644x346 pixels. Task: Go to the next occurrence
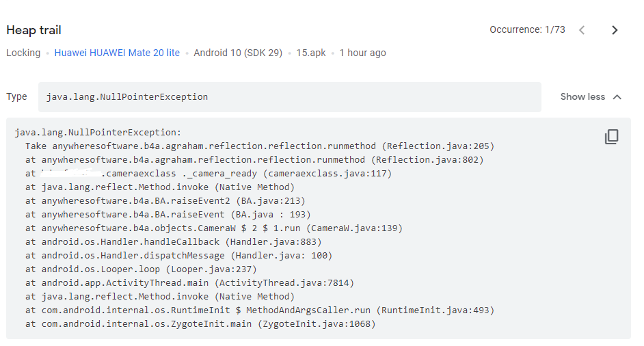(x=614, y=30)
